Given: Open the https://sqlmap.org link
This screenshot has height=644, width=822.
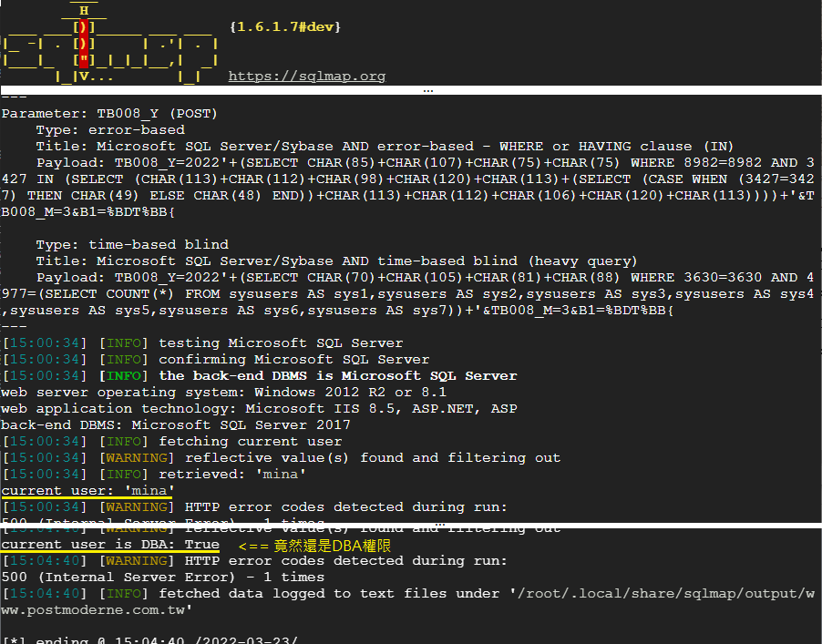Looking at the screenshot, I should [307, 77].
